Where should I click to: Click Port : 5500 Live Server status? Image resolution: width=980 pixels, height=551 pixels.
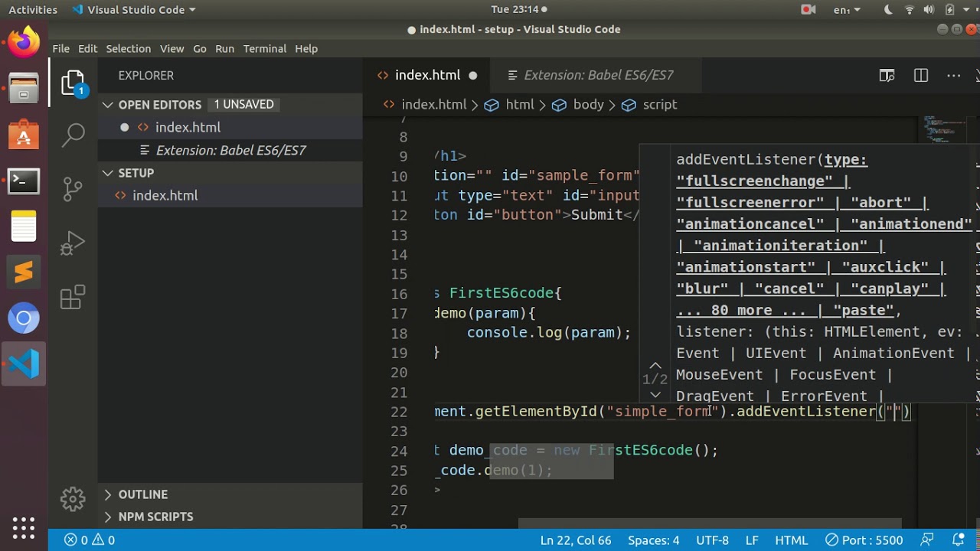tap(864, 540)
